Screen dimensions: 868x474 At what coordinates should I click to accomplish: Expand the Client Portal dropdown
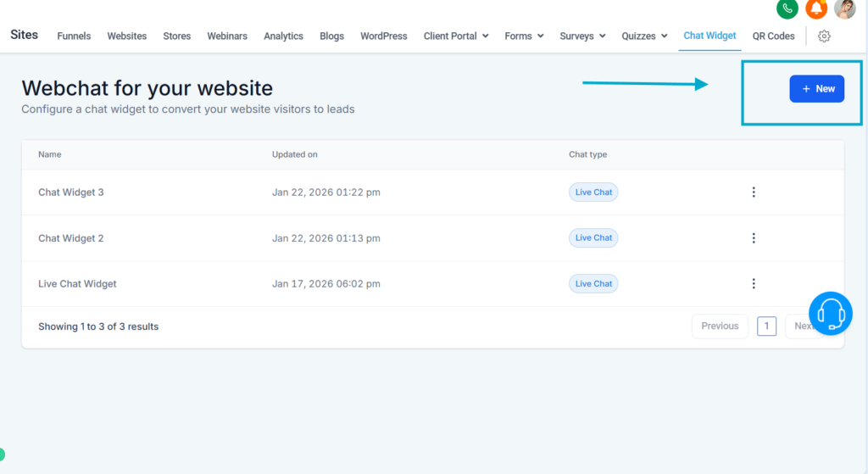456,36
